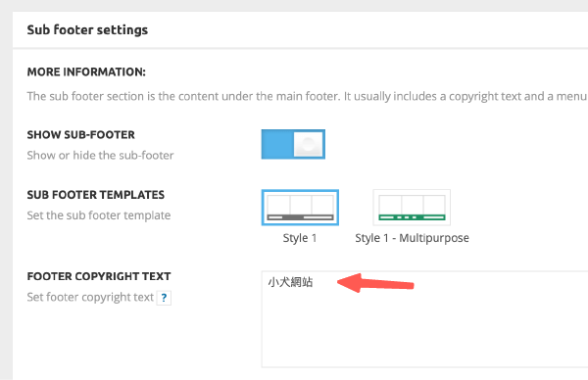The height and width of the screenshot is (380, 588).
Task: Click the Style 1 label
Action: click(300, 238)
